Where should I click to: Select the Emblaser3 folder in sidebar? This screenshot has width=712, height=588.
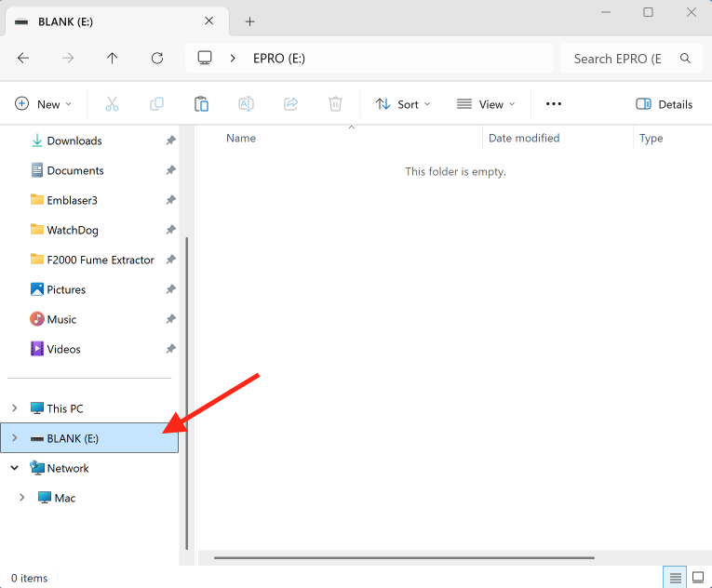point(72,200)
